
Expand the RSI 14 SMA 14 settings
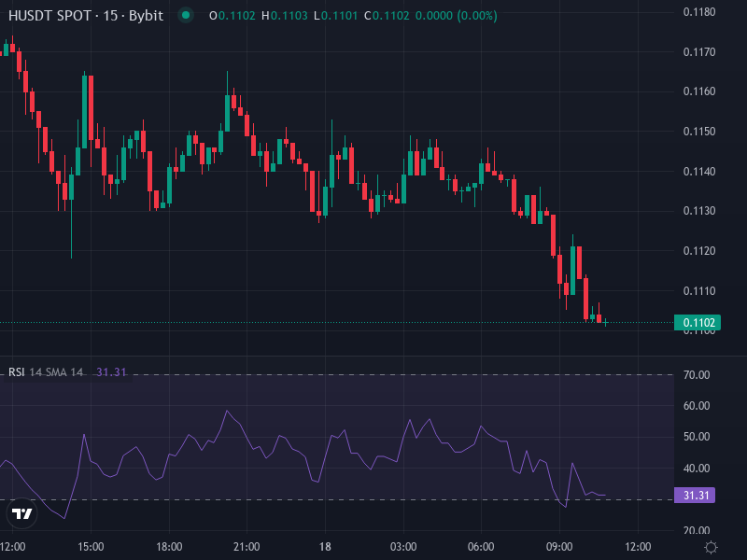(56, 371)
